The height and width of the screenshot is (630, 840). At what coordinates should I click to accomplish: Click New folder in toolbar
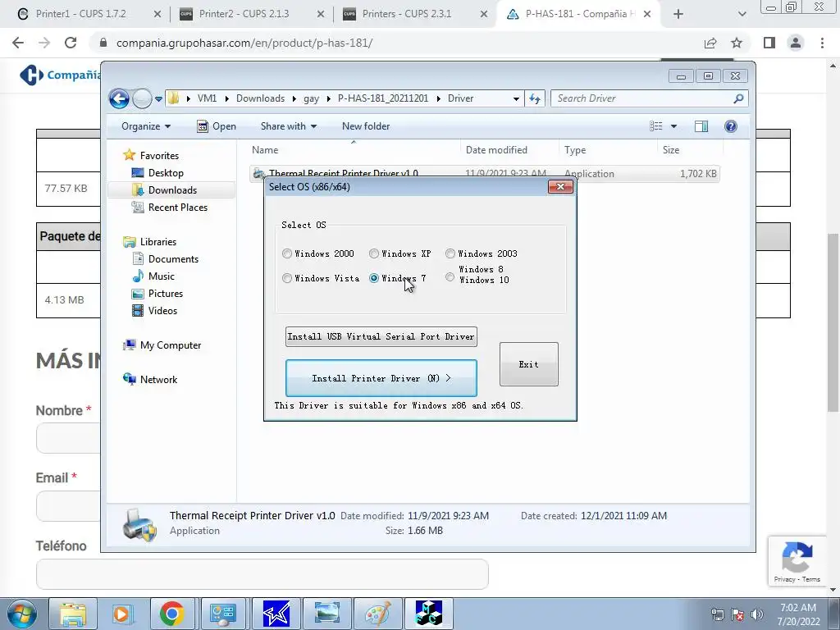[x=366, y=126]
